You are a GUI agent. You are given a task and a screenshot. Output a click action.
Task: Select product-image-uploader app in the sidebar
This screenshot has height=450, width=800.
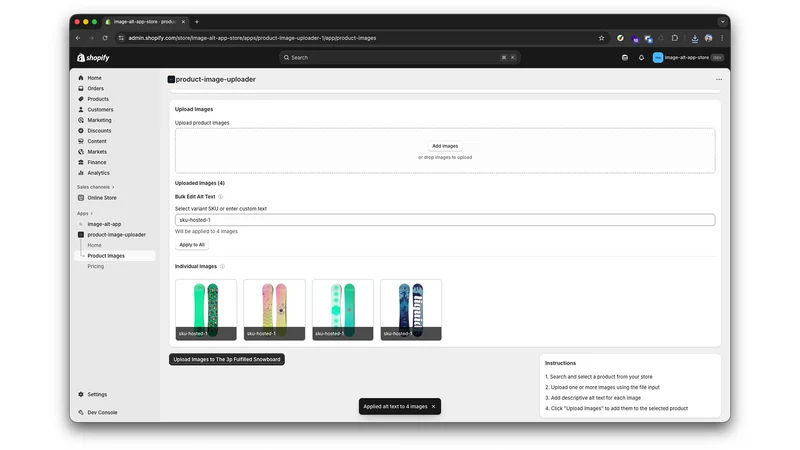click(116, 235)
